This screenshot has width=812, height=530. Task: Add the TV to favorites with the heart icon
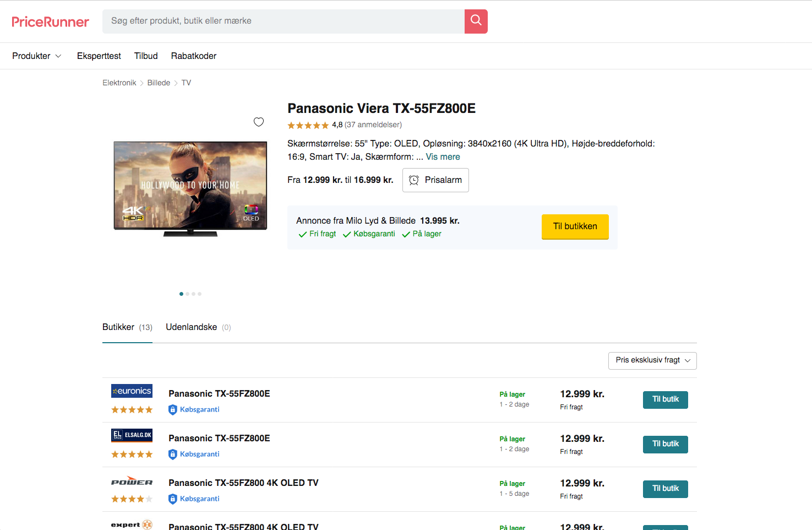pyautogui.click(x=259, y=122)
